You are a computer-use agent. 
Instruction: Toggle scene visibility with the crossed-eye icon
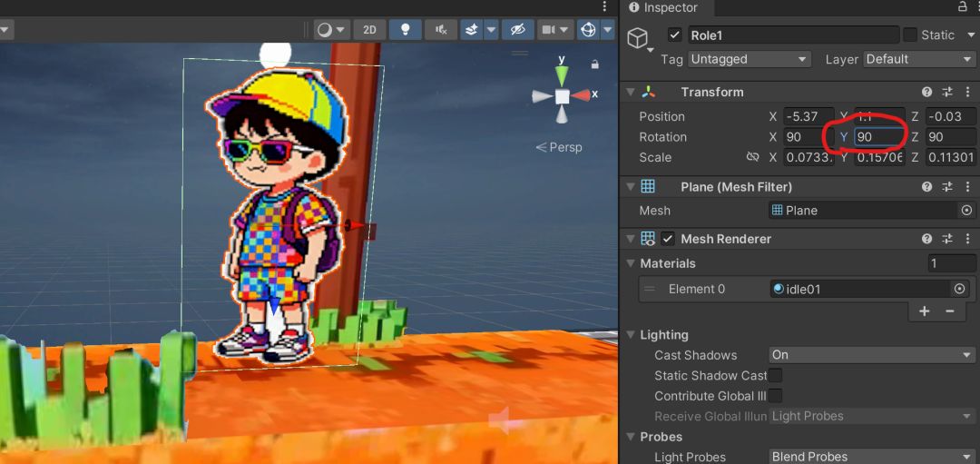click(x=517, y=30)
